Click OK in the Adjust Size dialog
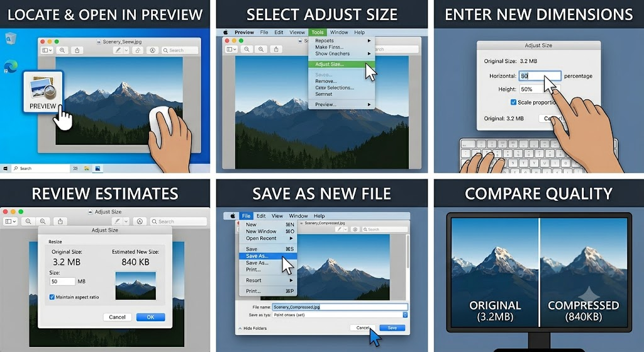 150,317
